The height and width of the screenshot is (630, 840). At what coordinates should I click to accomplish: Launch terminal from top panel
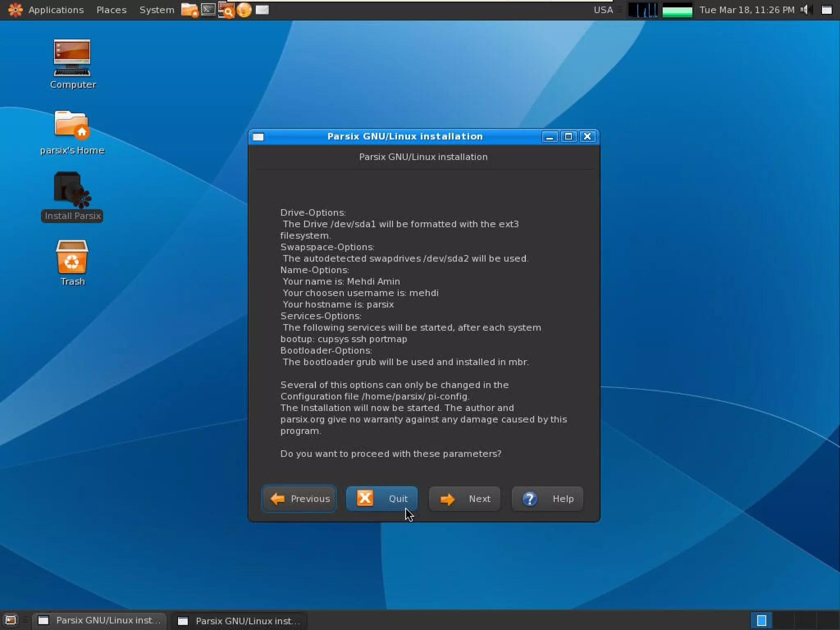tap(208, 9)
